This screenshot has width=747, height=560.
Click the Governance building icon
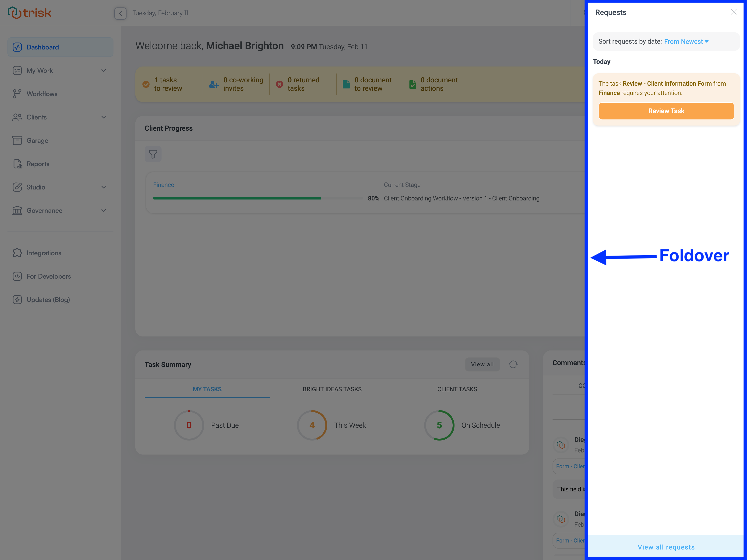tap(17, 210)
